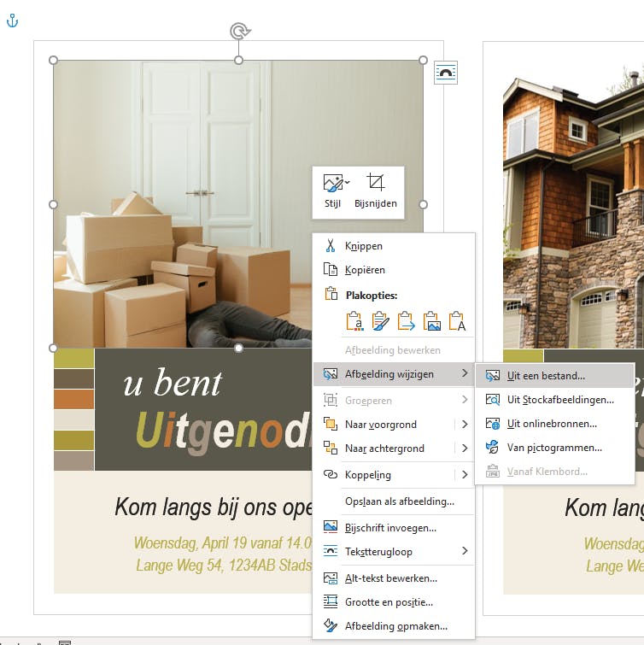Open Afbeelding wijzigen submenu
Viewport: 644px width, 645px height.
tap(394, 374)
